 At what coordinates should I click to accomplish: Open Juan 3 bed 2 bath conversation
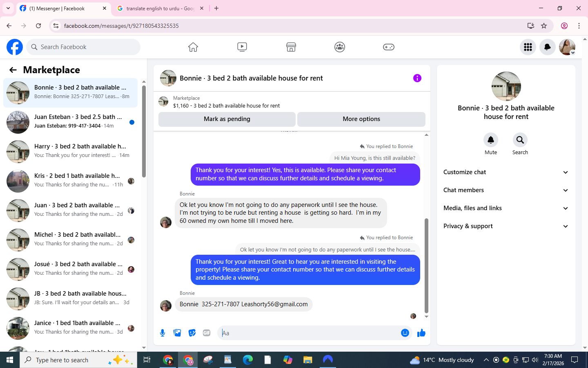(x=70, y=211)
